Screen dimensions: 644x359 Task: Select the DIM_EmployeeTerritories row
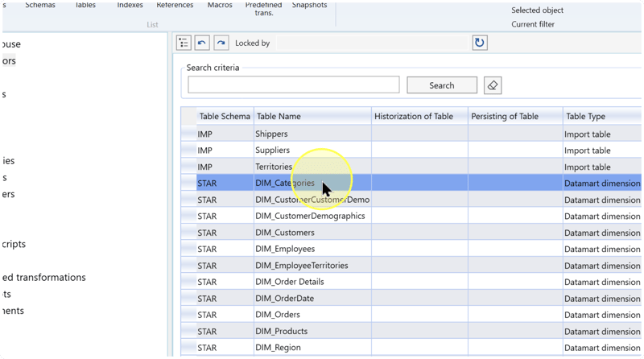tap(411, 266)
